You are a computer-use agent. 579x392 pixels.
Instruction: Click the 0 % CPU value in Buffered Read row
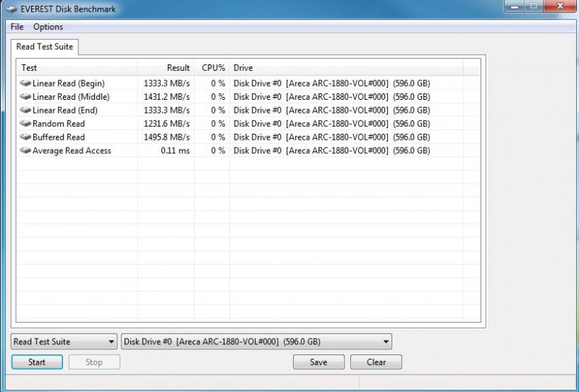[218, 137]
